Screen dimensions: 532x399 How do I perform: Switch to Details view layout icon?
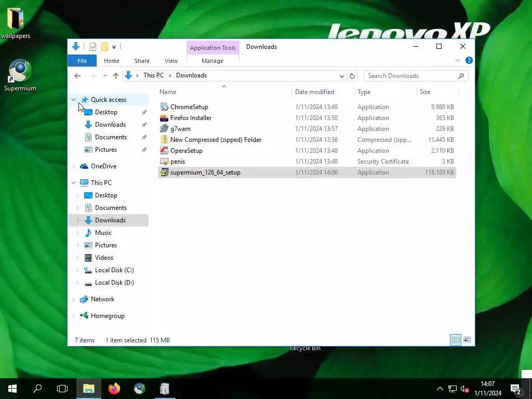pyautogui.click(x=455, y=340)
